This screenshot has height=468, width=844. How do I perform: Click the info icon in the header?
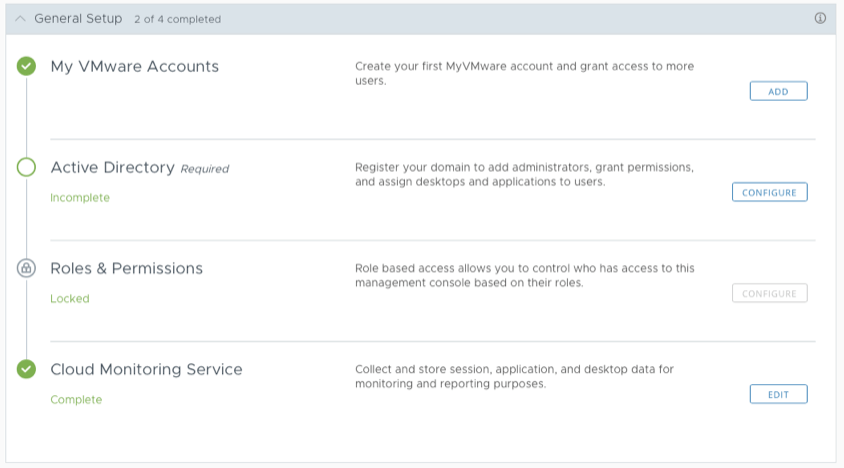tap(820, 18)
